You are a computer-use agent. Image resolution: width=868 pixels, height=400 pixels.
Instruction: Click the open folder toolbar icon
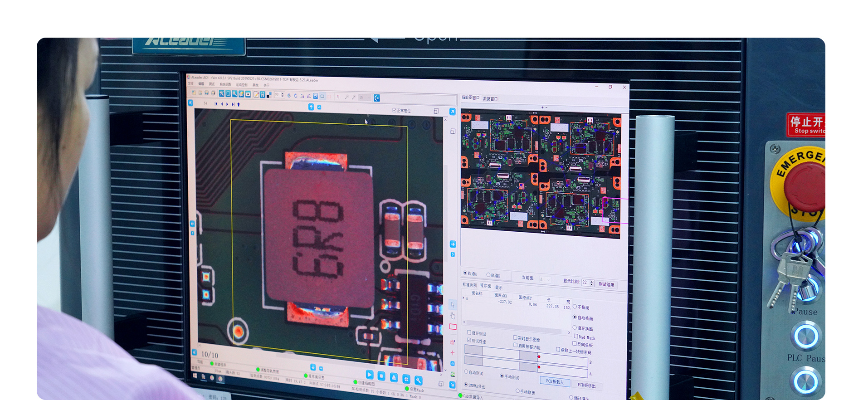(x=200, y=93)
